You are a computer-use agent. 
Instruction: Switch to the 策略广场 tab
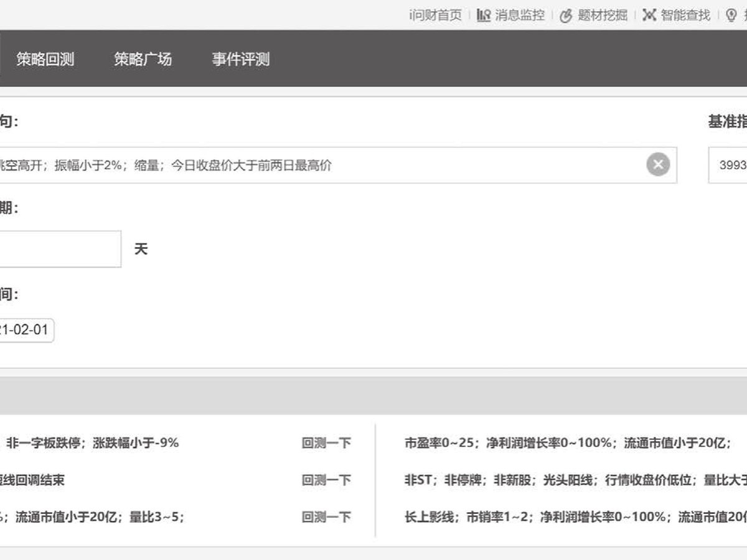pyautogui.click(x=143, y=59)
